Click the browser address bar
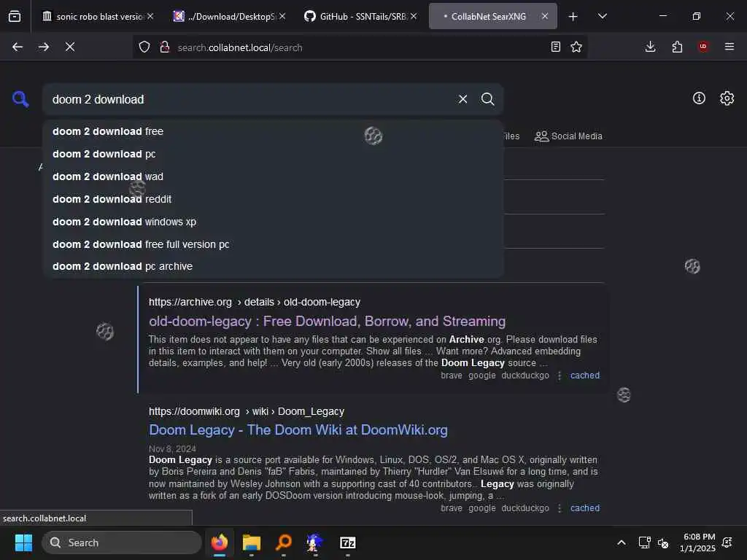 tap(360, 47)
